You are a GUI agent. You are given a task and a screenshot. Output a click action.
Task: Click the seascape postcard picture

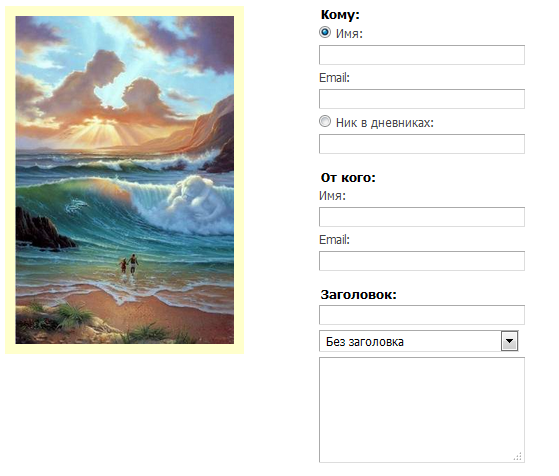(125, 180)
